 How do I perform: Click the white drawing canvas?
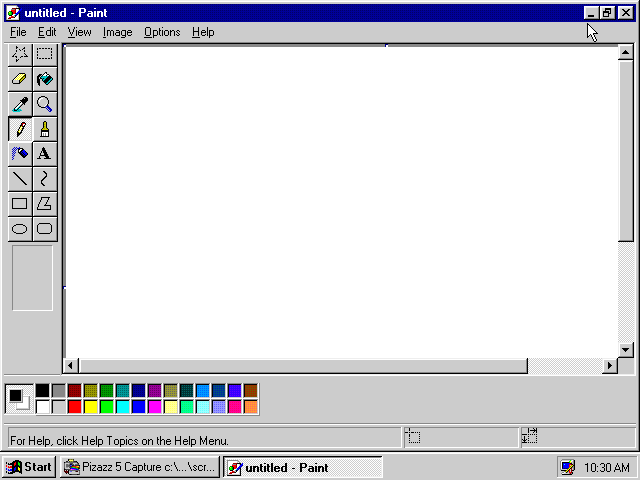point(342,202)
